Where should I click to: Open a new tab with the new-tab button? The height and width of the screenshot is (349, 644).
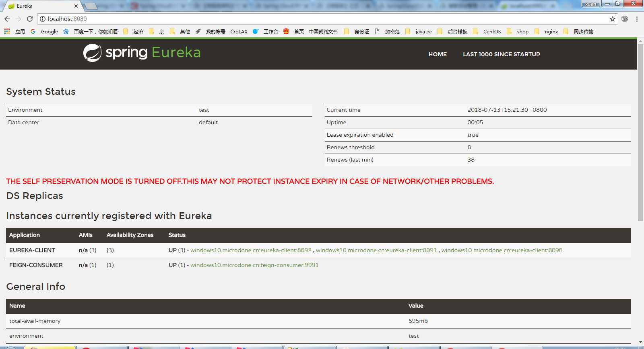(x=91, y=6)
